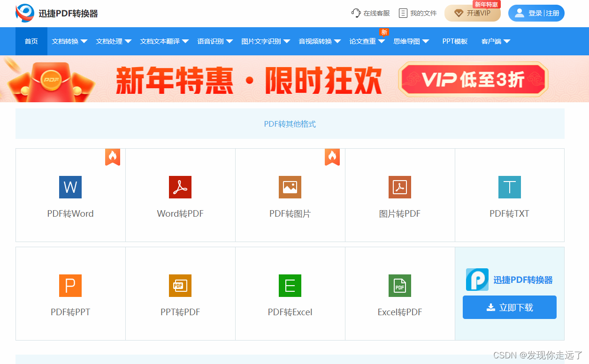Select the PPT转PDF icon
The image size is (589, 364).
click(180, 286)
